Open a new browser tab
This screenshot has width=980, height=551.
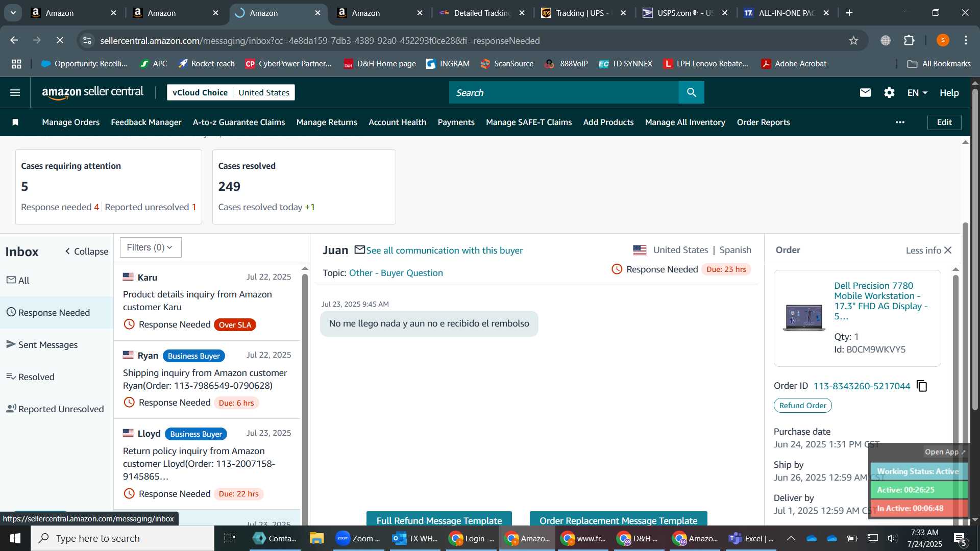click(849, 13)
